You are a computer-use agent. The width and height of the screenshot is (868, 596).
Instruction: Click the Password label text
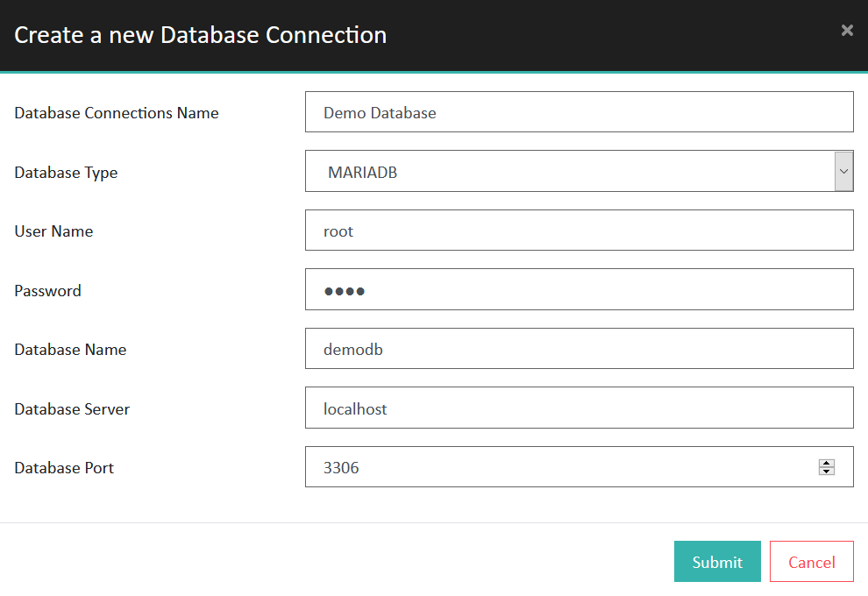coord(47,290)
